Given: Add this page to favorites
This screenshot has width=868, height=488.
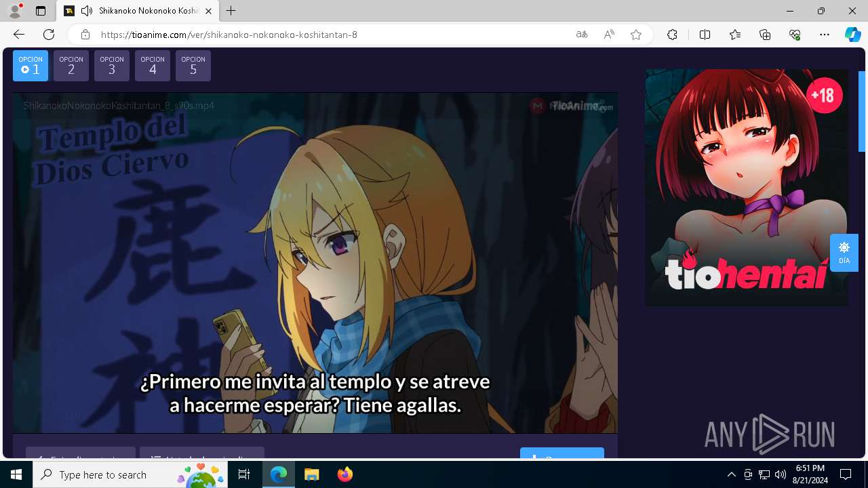Looking at the screenshot, I should (636, 35).
